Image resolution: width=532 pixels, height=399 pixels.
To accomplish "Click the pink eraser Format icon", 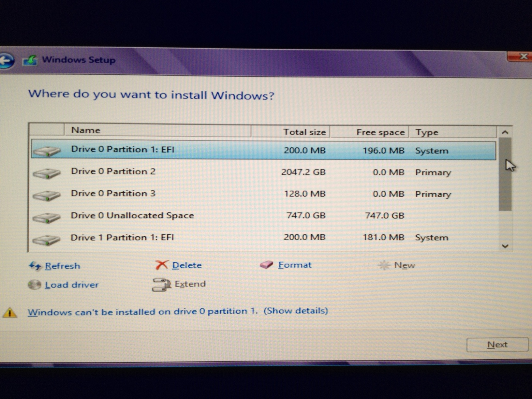I will pos(266,265).
